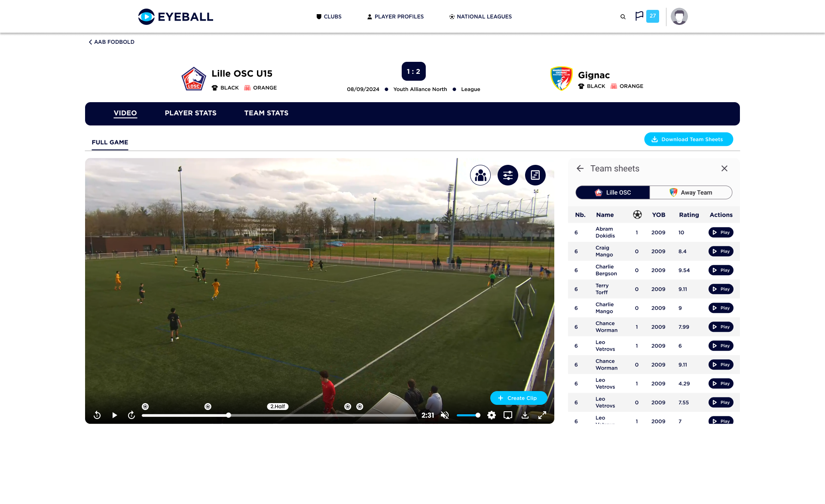Click the Gignac team name

[x=594, y=76]
